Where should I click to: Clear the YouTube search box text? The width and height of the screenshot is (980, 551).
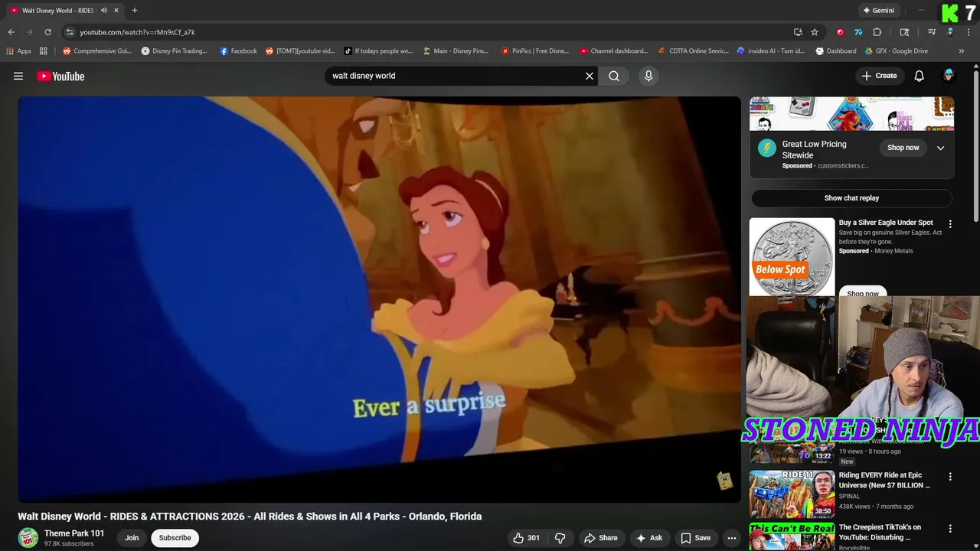click(590, 76)
